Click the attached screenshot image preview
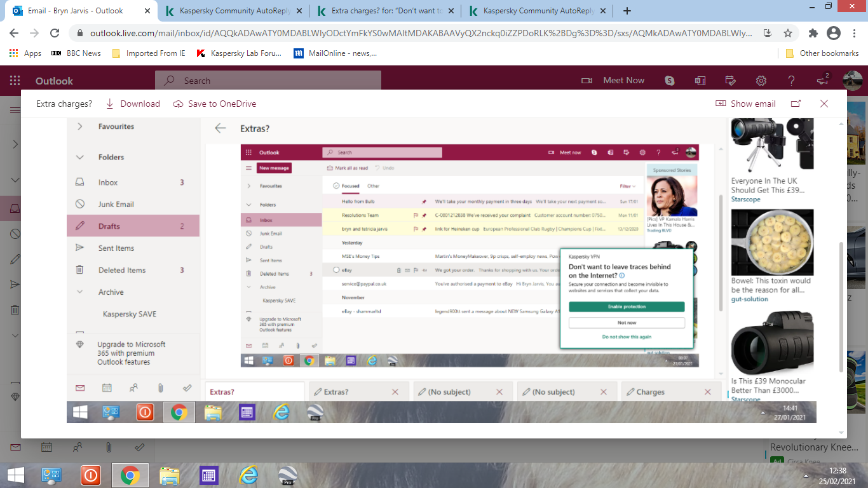 [x=441, y=272]
